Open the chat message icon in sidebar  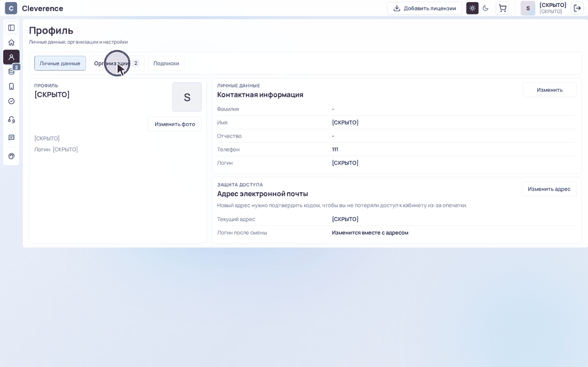[11, 138]
